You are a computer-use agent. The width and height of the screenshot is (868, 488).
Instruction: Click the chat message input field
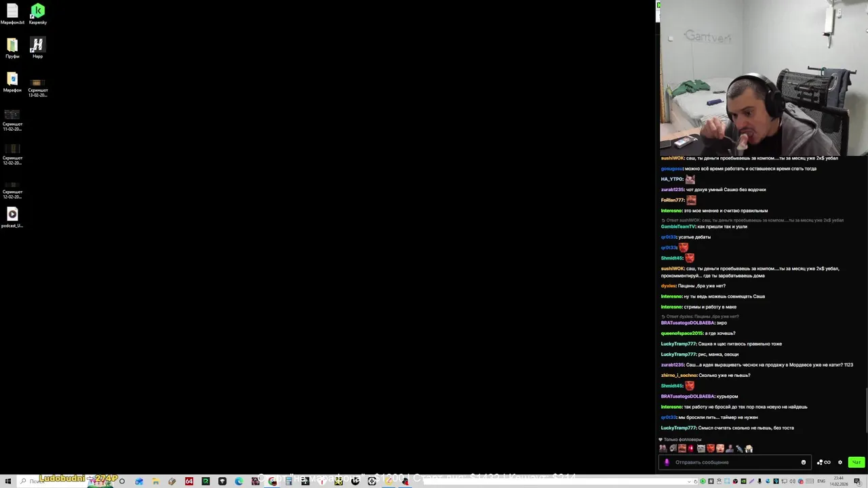pyautogui.click(x=735, y=462)
